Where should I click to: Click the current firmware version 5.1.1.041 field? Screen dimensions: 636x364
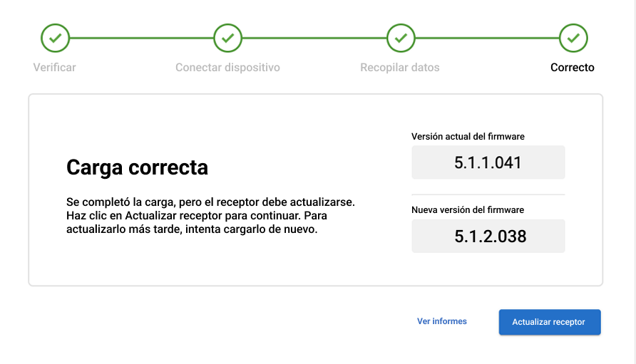pyautogui.click(x=488, y=162)
